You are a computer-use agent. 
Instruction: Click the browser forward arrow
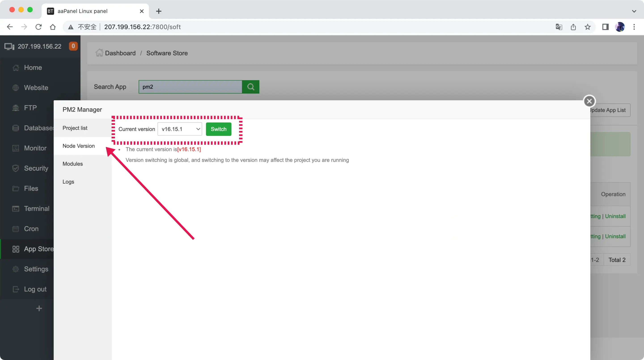pyautogui.click(x=24, y=27)
